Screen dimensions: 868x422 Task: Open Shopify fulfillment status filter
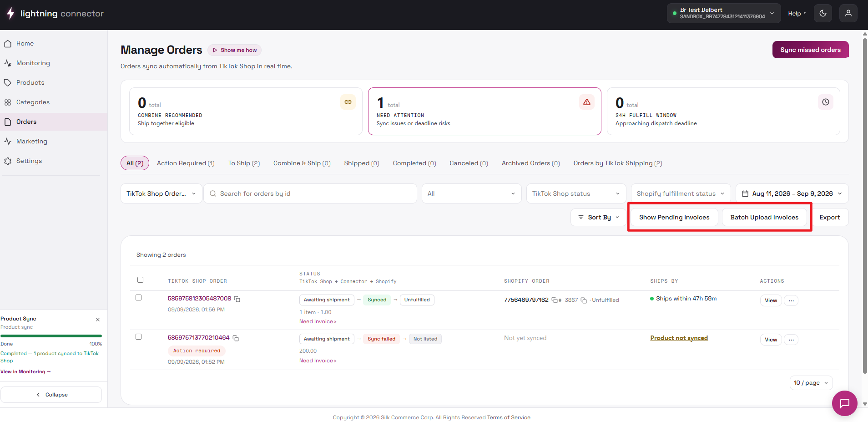pyautogui.click(x=681, y=193)
